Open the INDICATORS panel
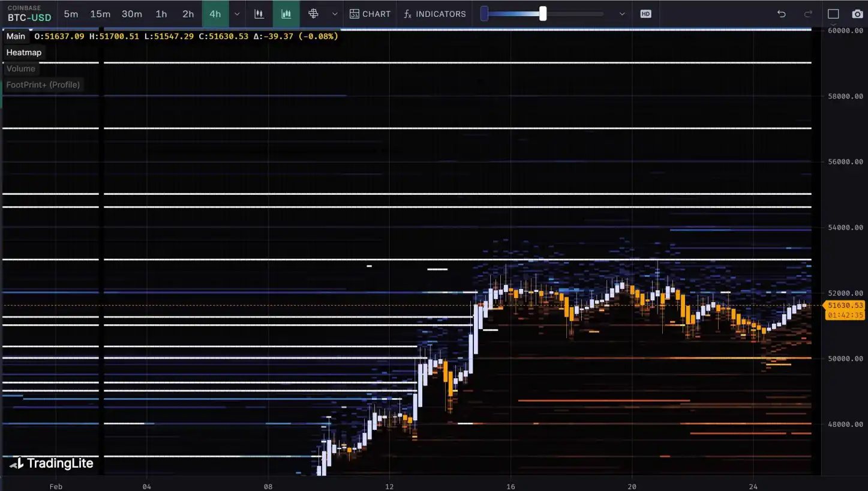Image resolution: width=868 pixels, height=491 pixels. (435, 14)
